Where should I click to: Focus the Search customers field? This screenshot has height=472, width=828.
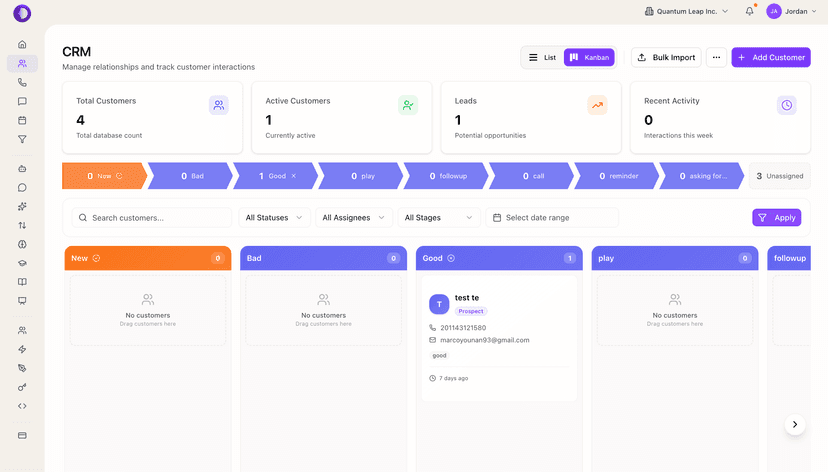point(152,218)
